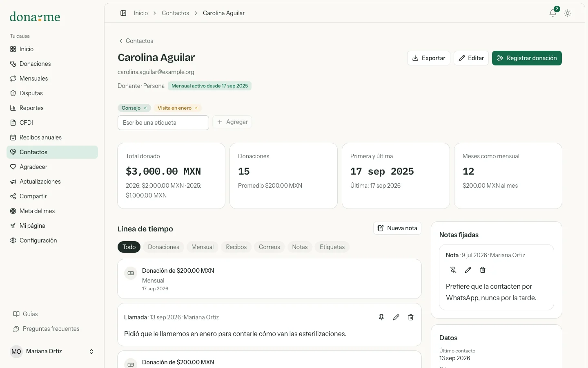This screenshot has height=368, width=588.
Task: Filter timeline by Notas
Action: [x=300, y=247]
